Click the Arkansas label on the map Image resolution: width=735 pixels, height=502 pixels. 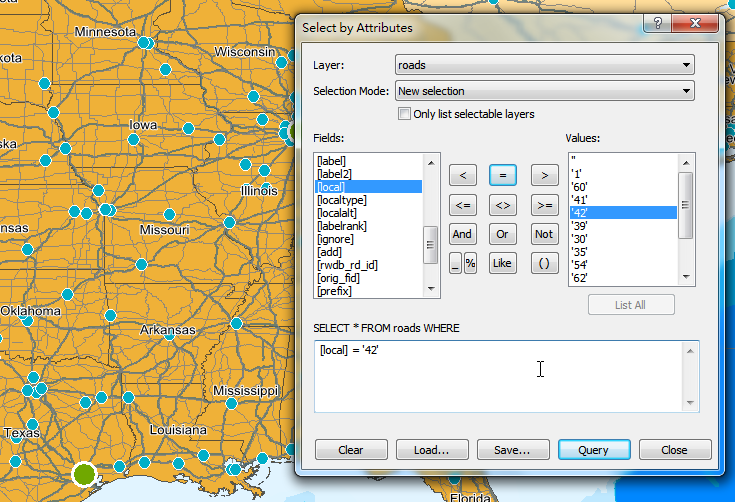167,330
